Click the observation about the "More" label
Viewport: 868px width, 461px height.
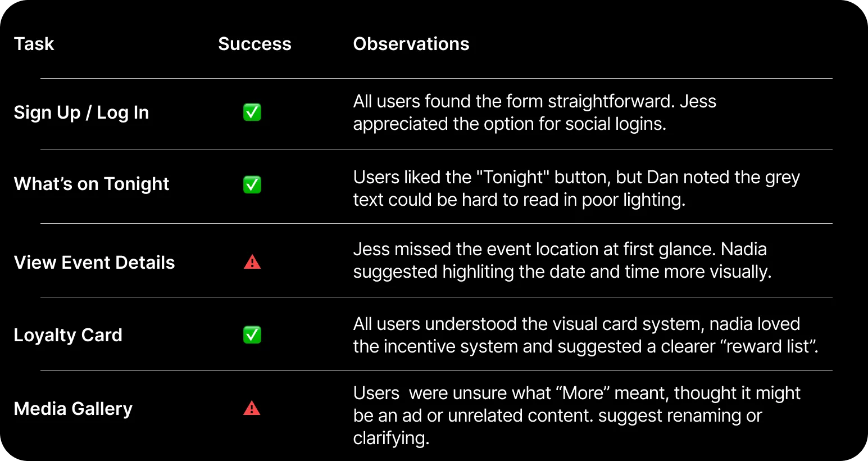[x=576, y=415]
